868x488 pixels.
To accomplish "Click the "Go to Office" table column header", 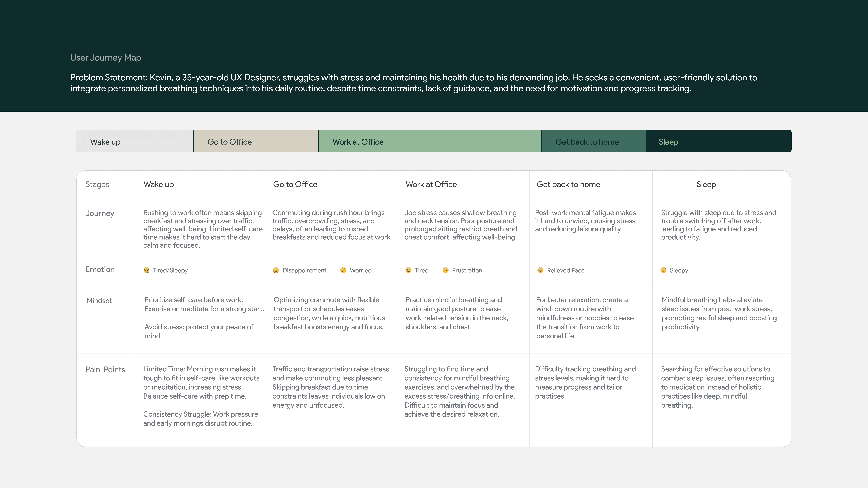I will click(295, 185).
